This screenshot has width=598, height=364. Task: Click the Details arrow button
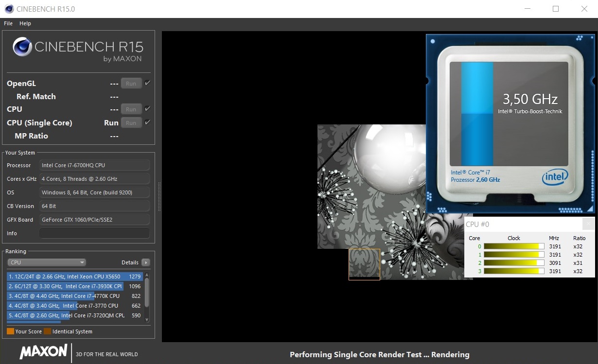(x=145, y=262)
